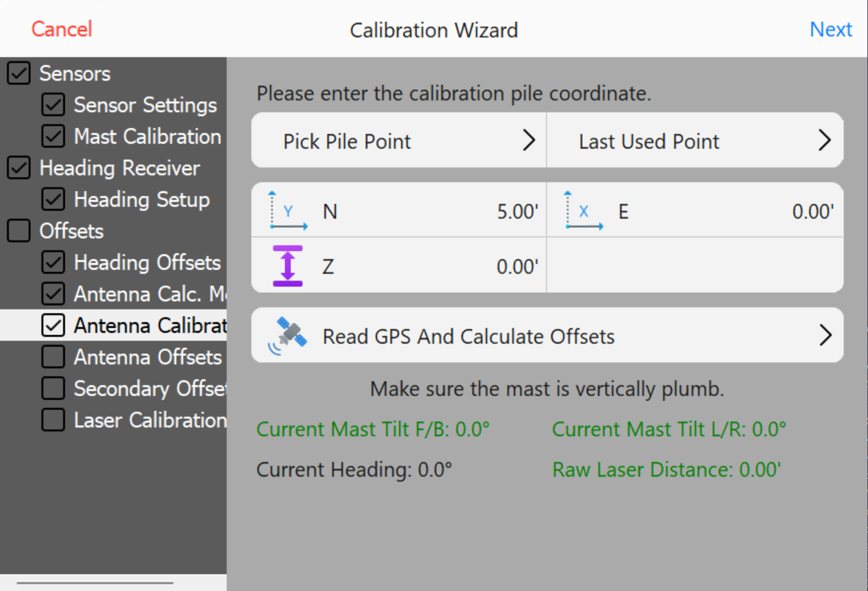Click the Pick Pile Point button
Viewport: 868px width, 591px height.
pyautogui.click(x=399, y=140)
